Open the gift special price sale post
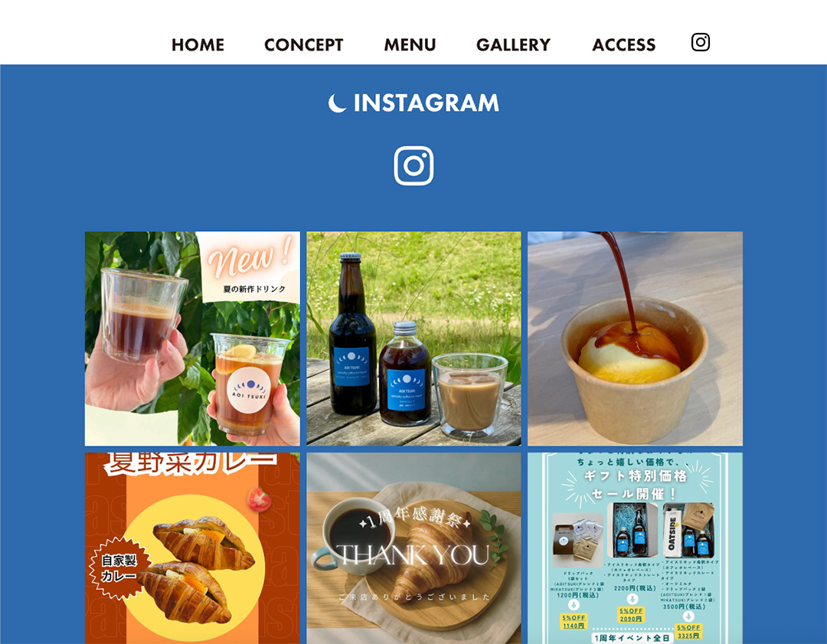 [635, 548]
